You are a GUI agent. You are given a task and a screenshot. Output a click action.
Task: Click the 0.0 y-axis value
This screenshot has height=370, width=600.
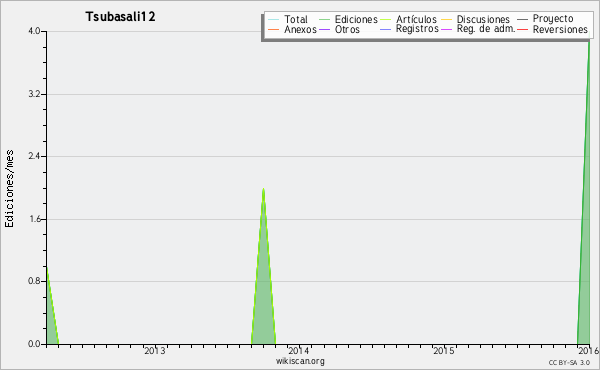34,344
